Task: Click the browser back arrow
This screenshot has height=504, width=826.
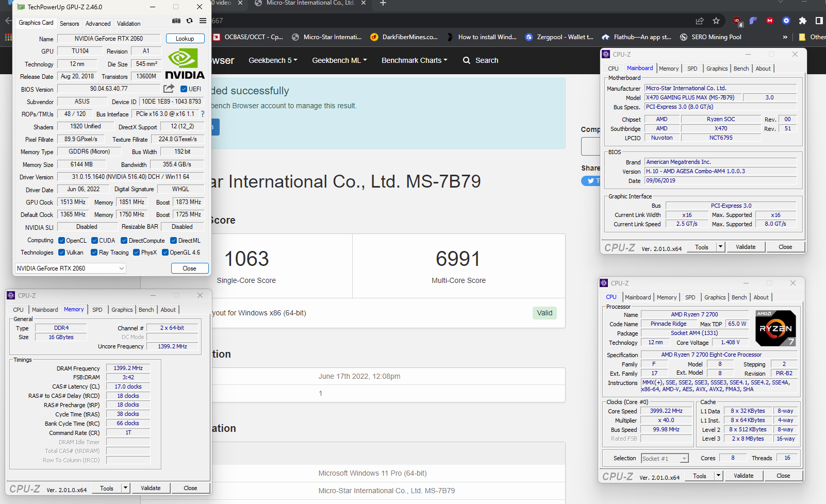Action: pyautogui.click(x=8, y=21)
